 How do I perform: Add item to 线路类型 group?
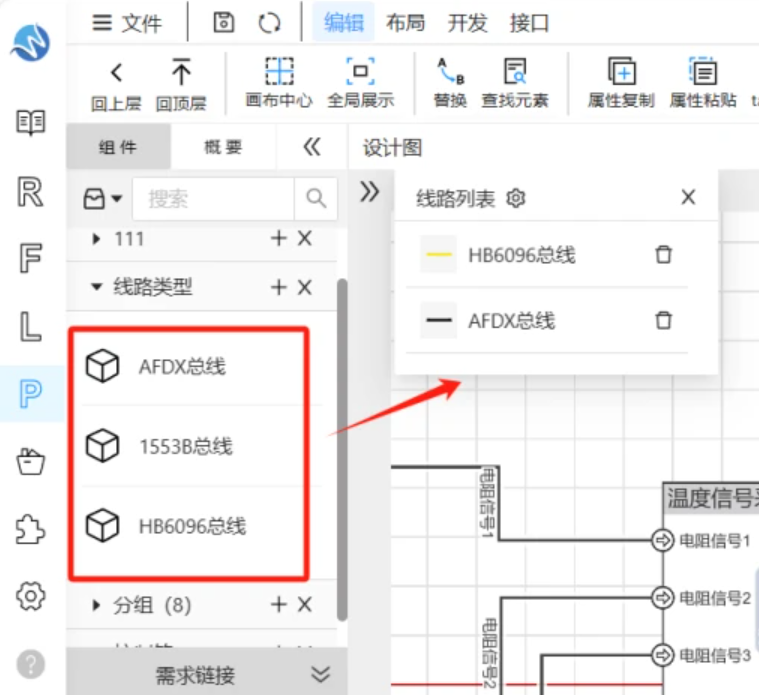pyautogui.click(x=279, y=287)
